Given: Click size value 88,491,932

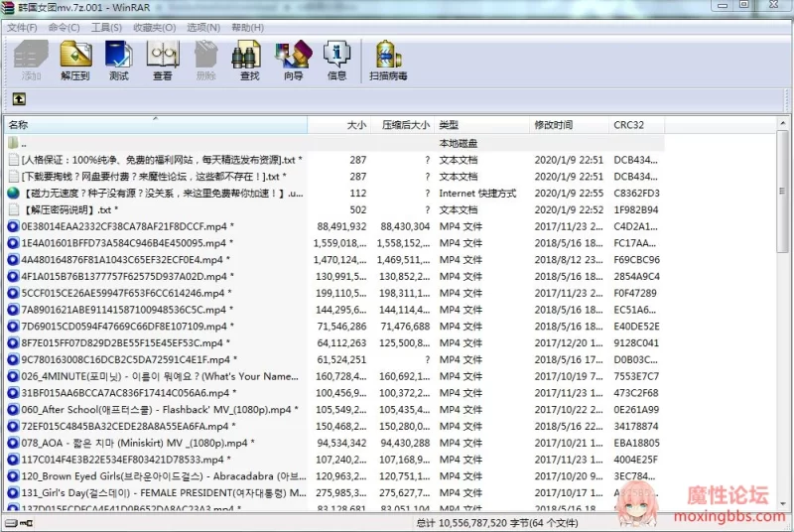Looking at the screenshot, I should [x=341, y=226].
